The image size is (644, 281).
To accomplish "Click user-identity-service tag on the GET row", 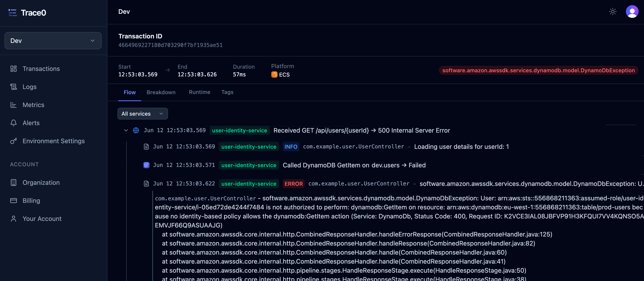I will click(240, 131).
